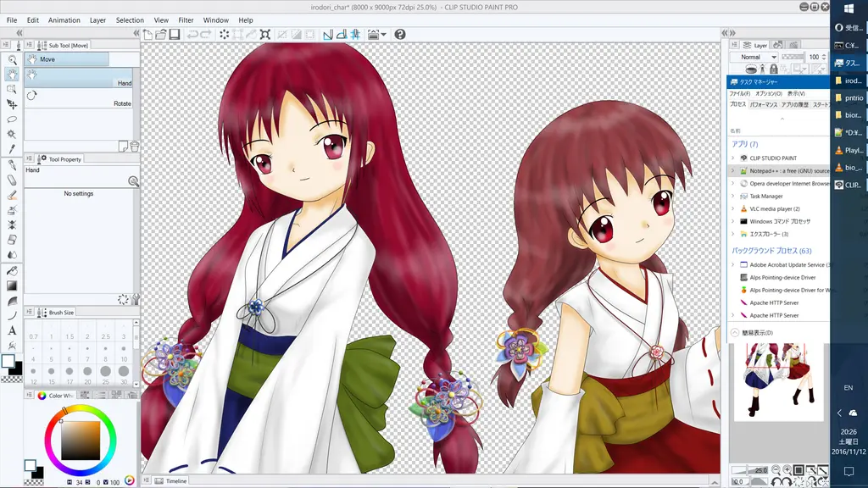
Task: Click the magnifier icon in Tool Property
Action: tap(133, 181)
